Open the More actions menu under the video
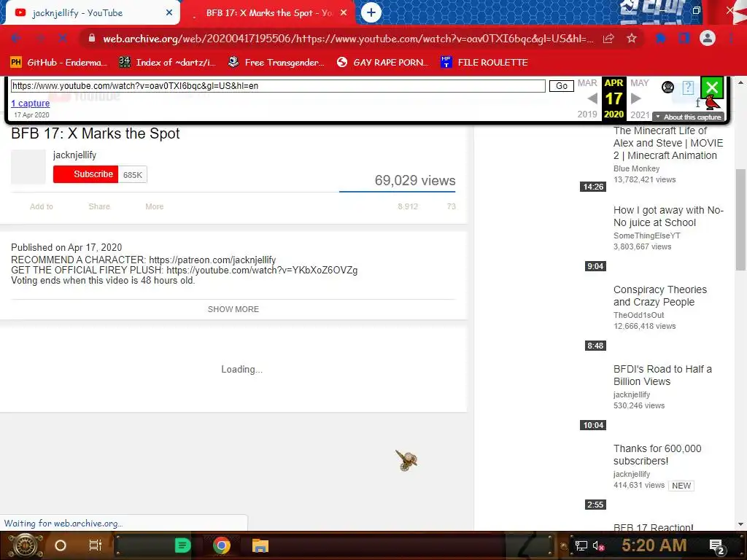Screen dimensions: 747x560 tap(155, 206)
